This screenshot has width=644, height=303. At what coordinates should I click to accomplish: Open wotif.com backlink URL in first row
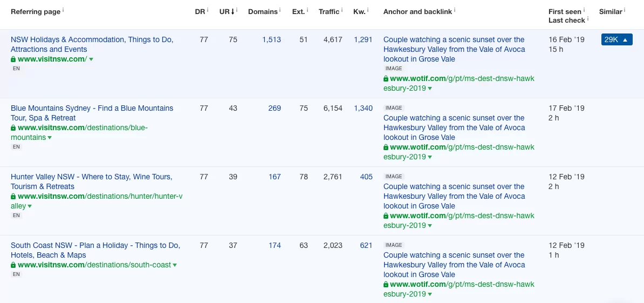coord(459,84)
